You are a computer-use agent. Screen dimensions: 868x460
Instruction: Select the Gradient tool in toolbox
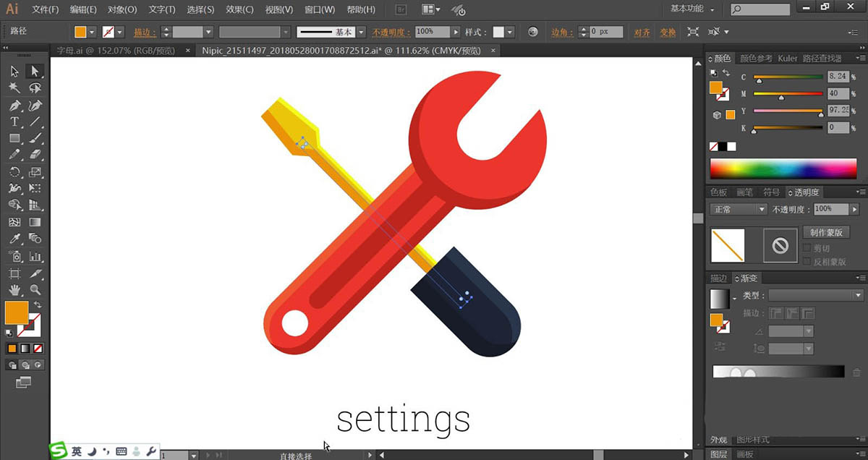coord(34,222)
